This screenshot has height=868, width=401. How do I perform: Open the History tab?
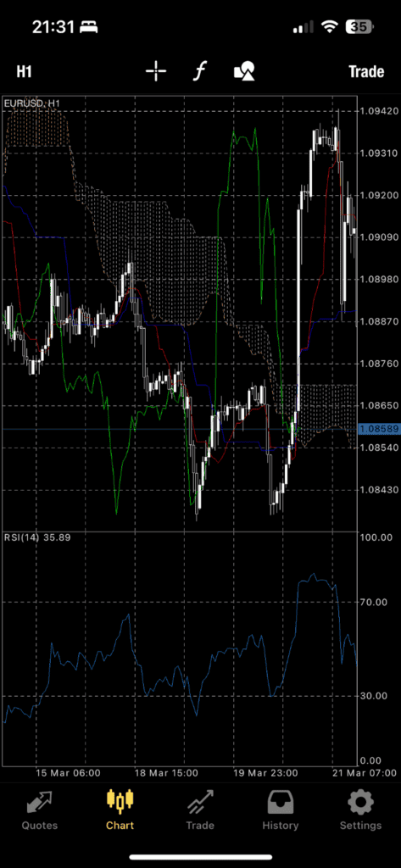pos(281,810)
